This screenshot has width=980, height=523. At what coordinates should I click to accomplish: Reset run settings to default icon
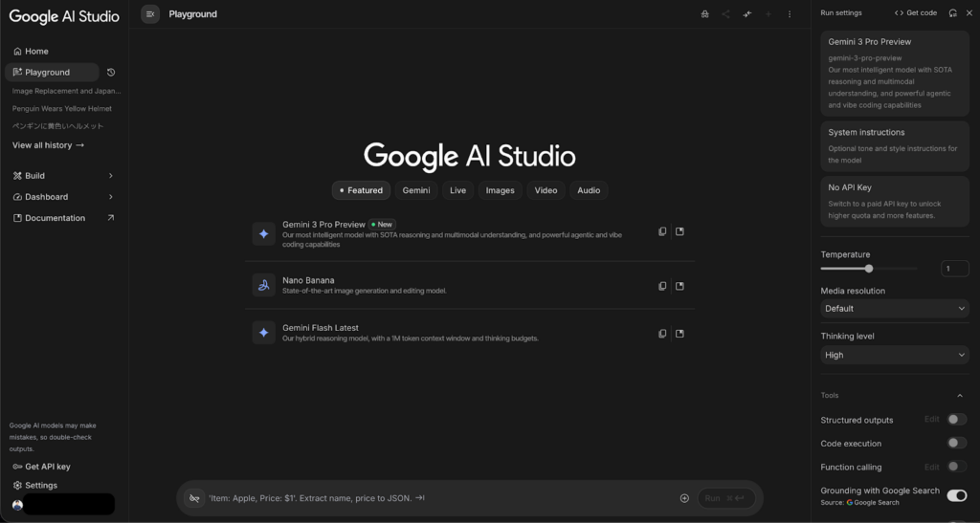[x=952, y=13]
